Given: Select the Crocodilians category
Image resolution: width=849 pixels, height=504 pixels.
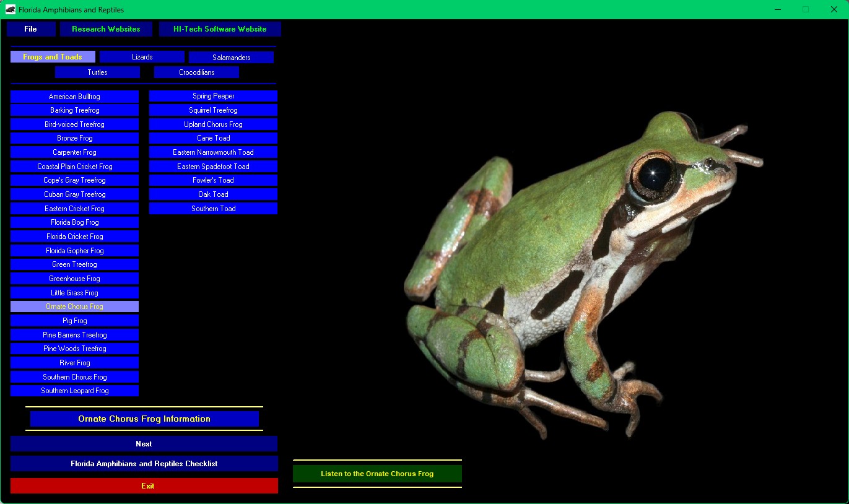Looking at the screenshot, I should [196, 72].
